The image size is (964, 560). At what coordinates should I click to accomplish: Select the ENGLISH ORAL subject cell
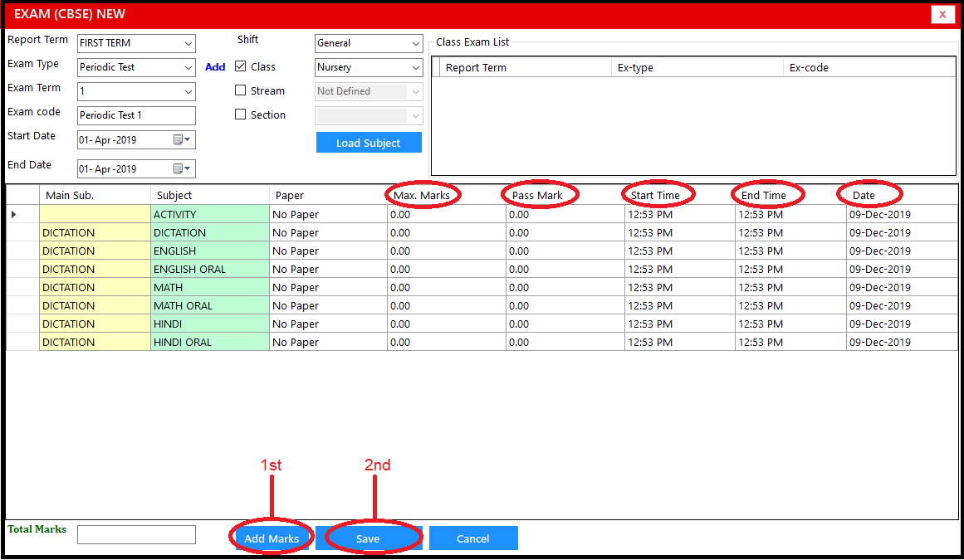tap(209, 269)
